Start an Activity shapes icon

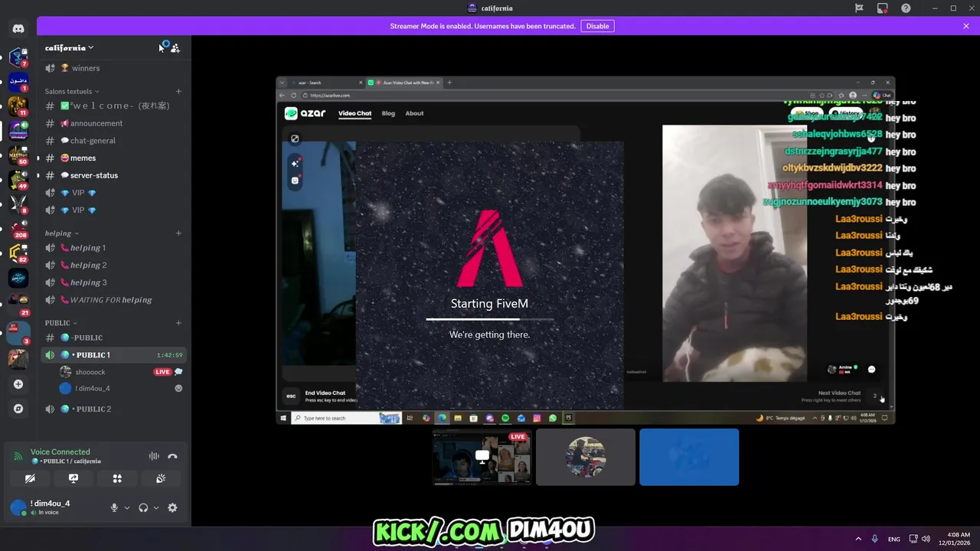pos(117,478)
